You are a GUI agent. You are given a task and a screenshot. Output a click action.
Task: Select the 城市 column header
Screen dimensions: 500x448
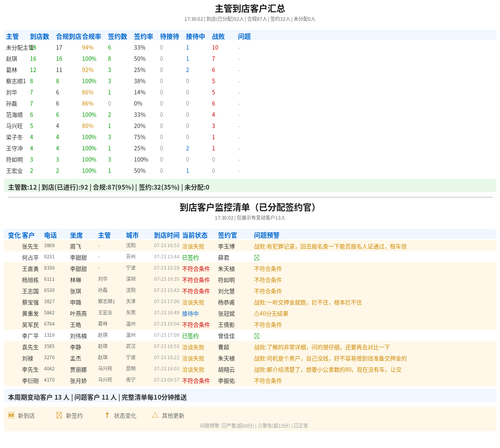coord(132,235)
